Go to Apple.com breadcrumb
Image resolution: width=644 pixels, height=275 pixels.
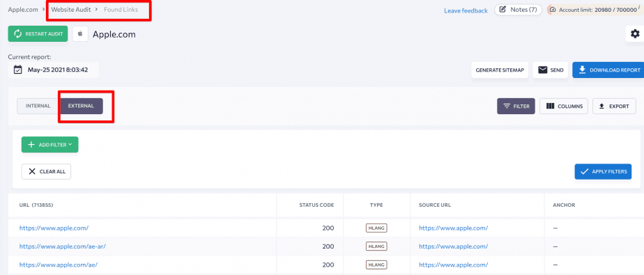(23, 10)
